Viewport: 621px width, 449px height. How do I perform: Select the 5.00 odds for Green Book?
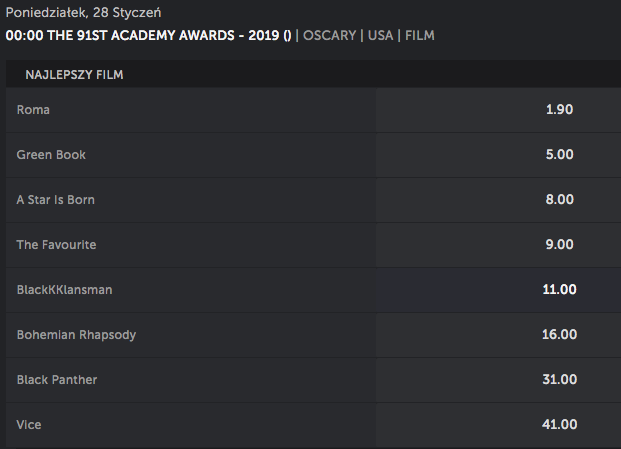(499, 155)
